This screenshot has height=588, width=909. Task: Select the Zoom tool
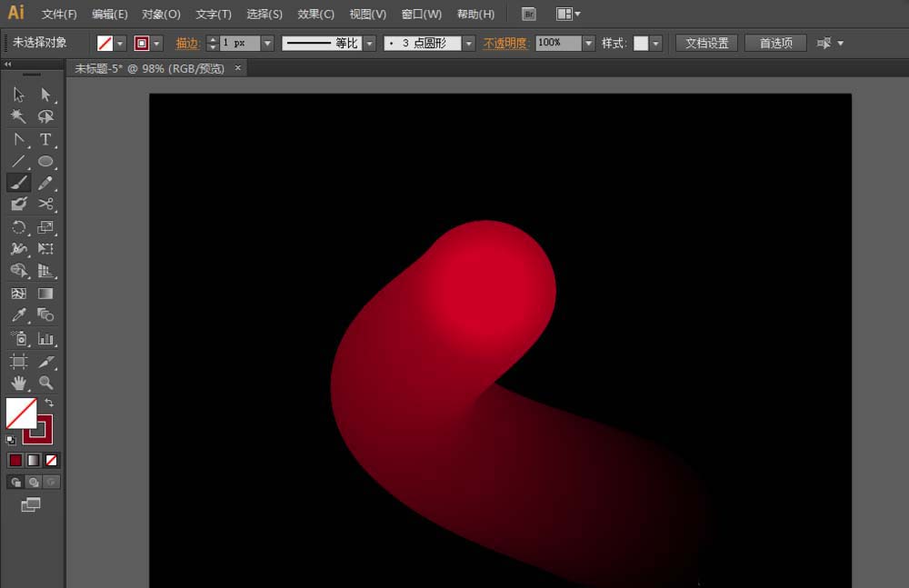point(45,383)
